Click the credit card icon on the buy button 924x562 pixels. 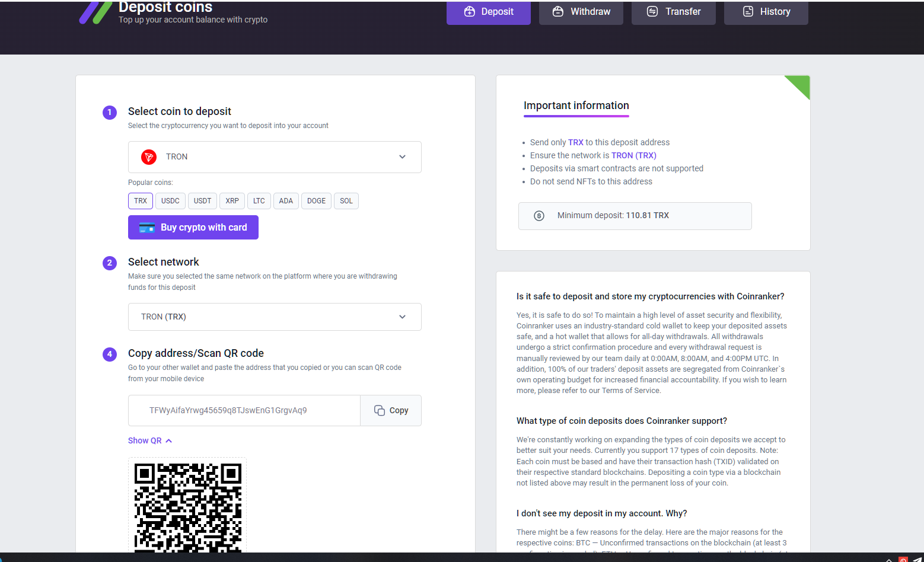click(146, 227)
